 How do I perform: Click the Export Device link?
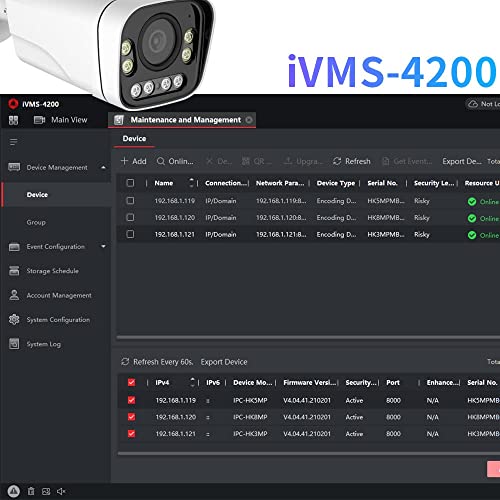pyautogui.click(x=224, y=362)
